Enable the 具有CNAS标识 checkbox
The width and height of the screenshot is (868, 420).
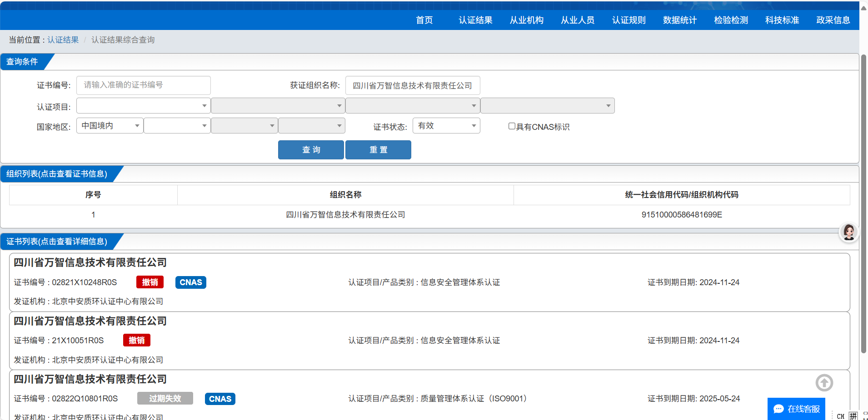click(512, 126)
